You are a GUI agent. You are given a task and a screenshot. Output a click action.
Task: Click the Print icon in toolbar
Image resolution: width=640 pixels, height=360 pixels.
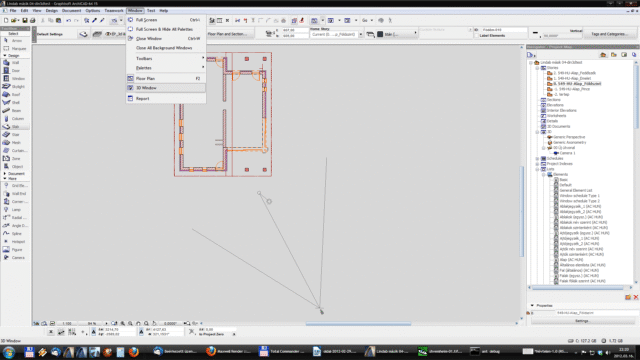[x=33, y=20]
